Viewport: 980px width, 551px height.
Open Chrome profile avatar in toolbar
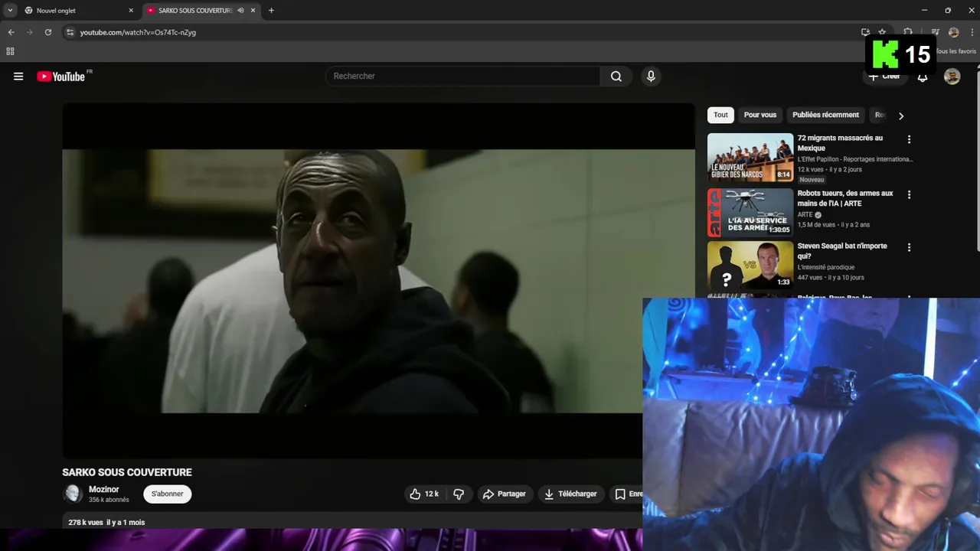pos(953,32)
